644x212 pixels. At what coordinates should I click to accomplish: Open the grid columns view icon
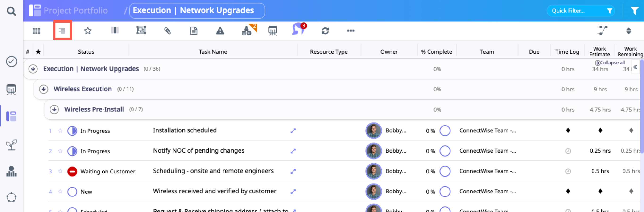[36, 31]
